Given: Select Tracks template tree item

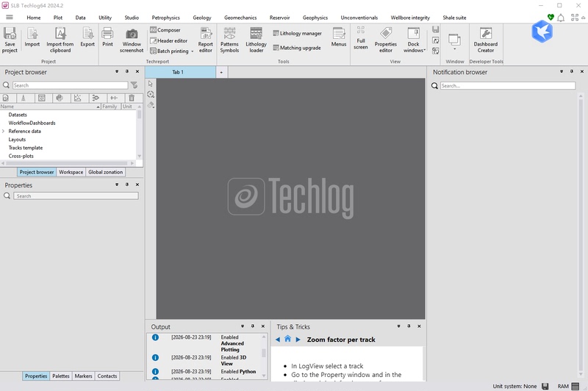Looking at the screenshot, I should 26,148.
